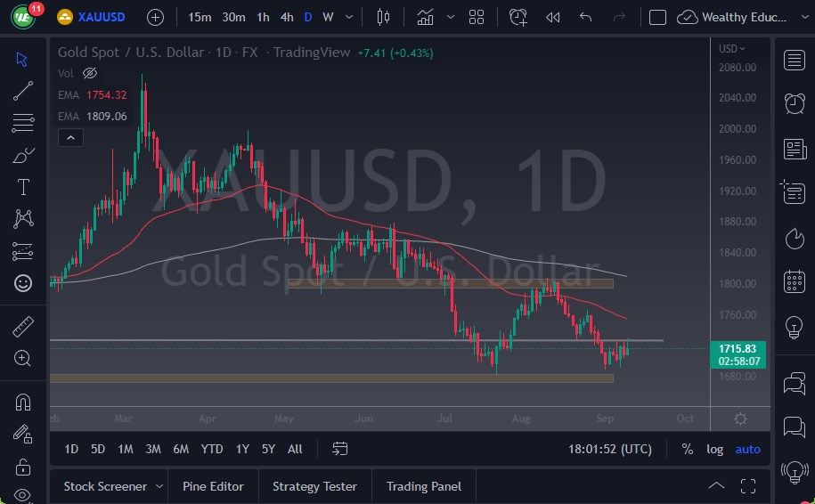Open the chart patterns tool
Image resolution: width=815 pixels, height=504 pixels.
pos(23,219)
